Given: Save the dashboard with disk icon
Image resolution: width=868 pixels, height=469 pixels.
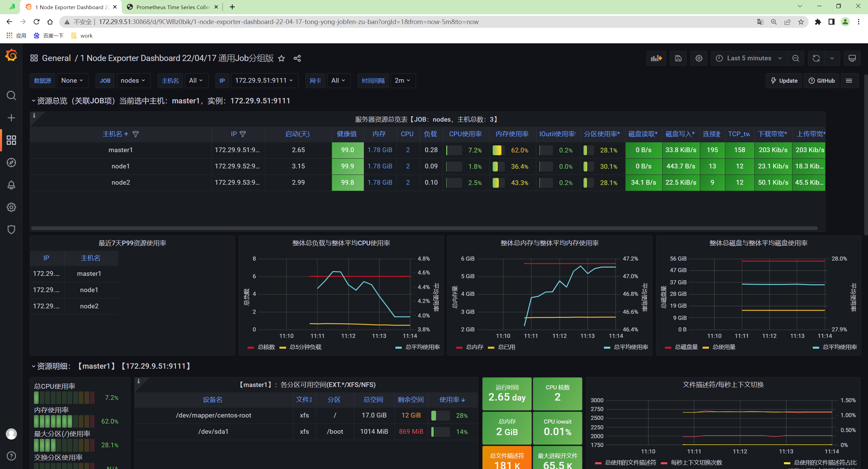Looking at the screenshot, I should 678,58.
